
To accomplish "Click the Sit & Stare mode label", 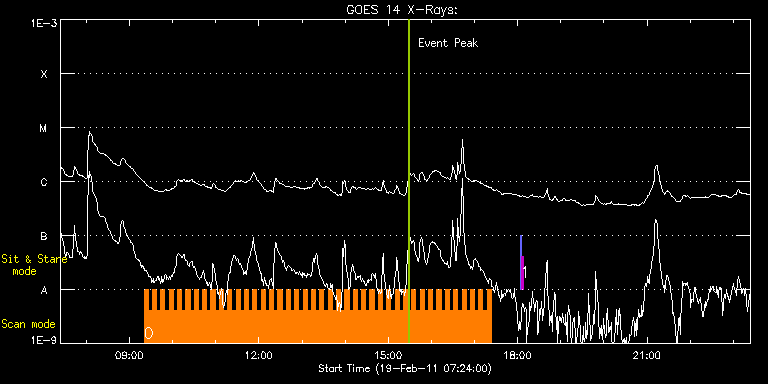I will (34, 264).
